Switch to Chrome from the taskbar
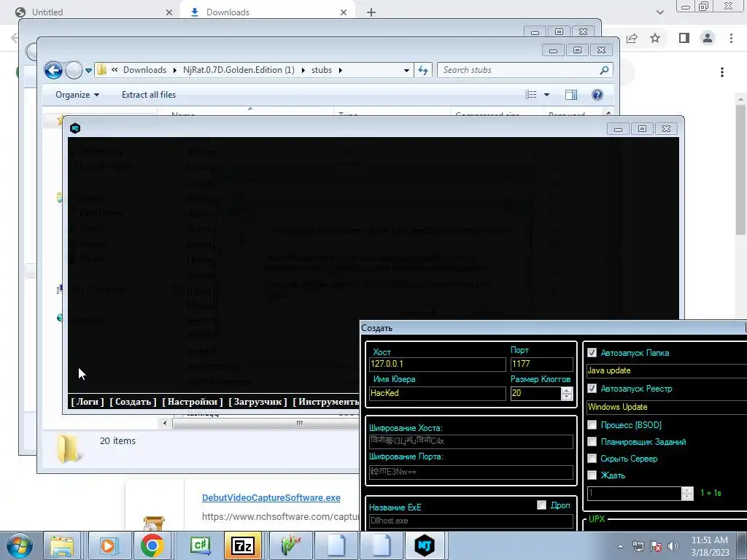Screen dimensions: 747x560 152,545
